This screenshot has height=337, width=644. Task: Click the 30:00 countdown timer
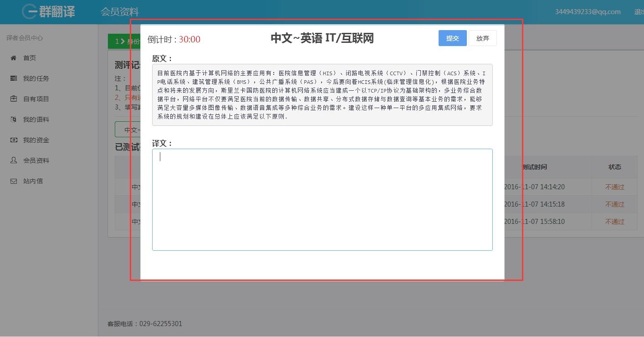pos(189,40)
